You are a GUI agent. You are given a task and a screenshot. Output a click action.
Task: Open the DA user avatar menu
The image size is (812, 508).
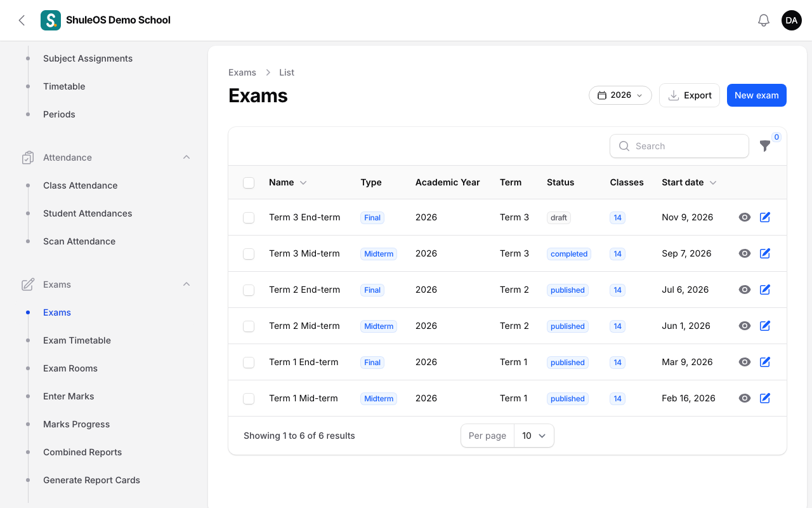pos(792,20)
